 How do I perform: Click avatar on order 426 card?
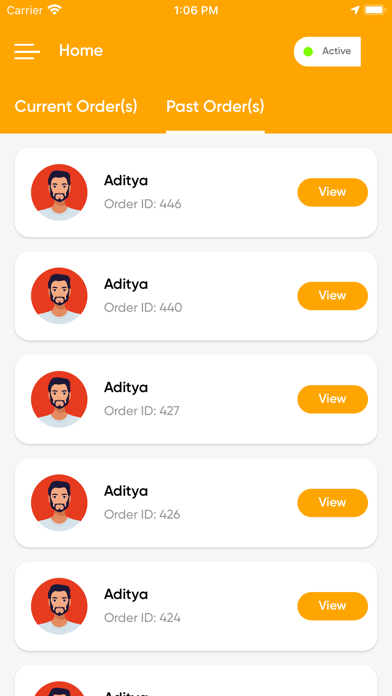pos(59,502)
